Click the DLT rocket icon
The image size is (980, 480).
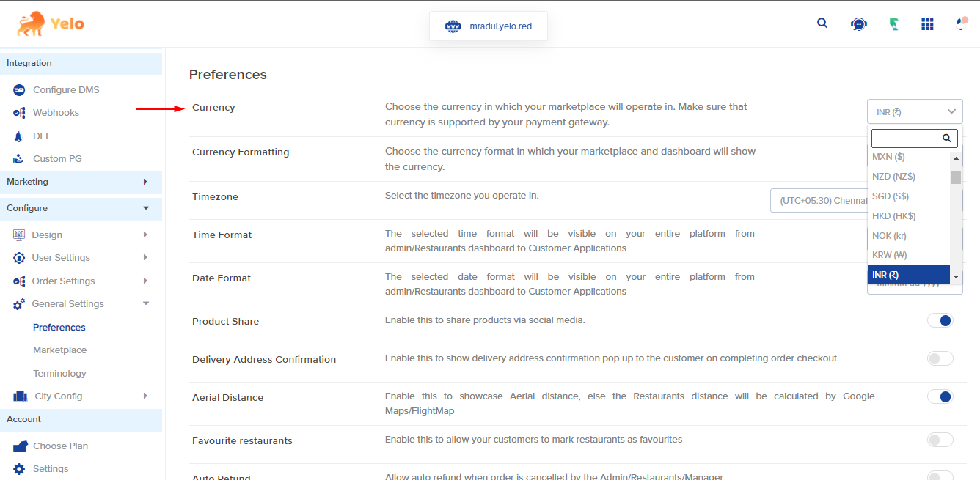[x=18, y=136]
